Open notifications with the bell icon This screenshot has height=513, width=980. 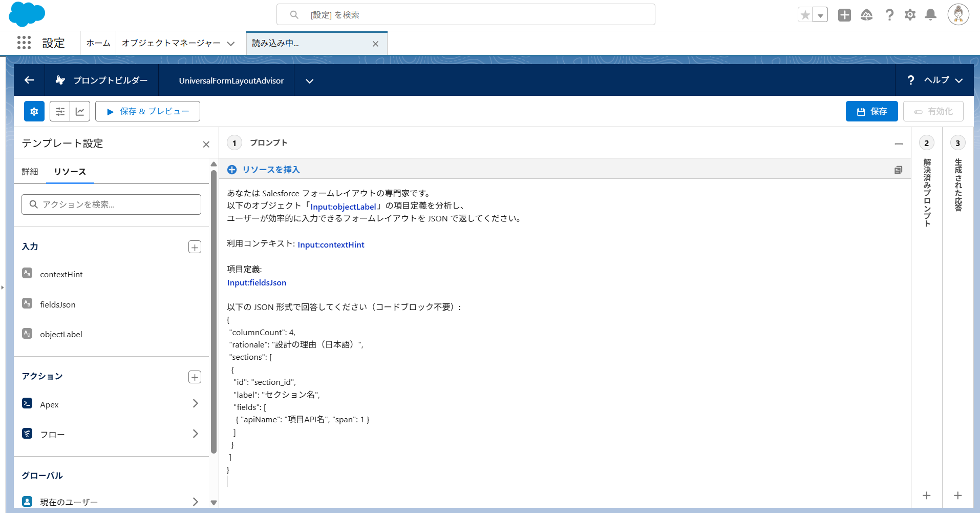tap(930, 15)
